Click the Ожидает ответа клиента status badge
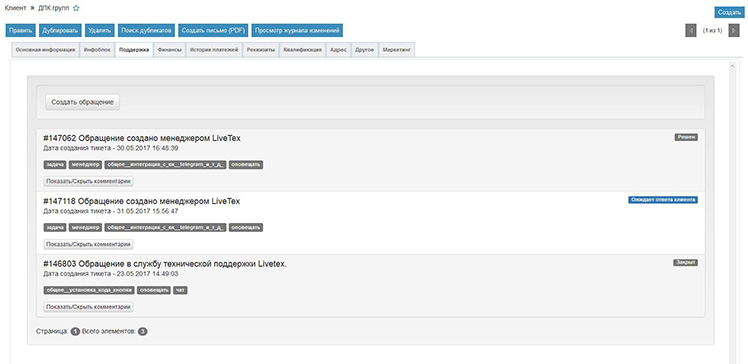The width and height of the screenshot is (748, 364). 663,200
